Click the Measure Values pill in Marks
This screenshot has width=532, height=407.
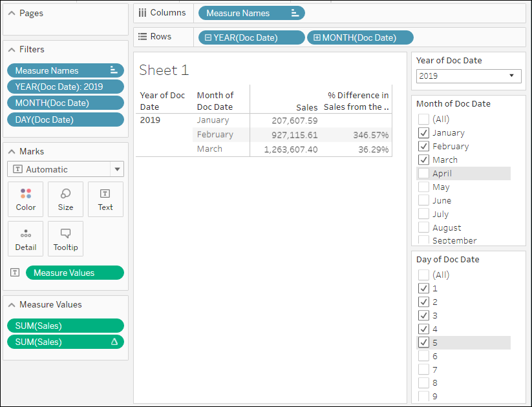[74, 273]
